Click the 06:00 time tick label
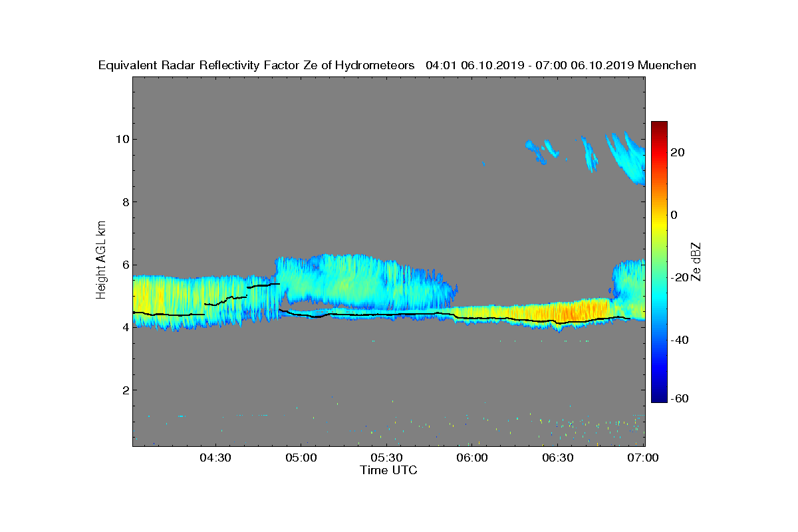Viewport: 798px width, 532px height. [x=473, y=458]
